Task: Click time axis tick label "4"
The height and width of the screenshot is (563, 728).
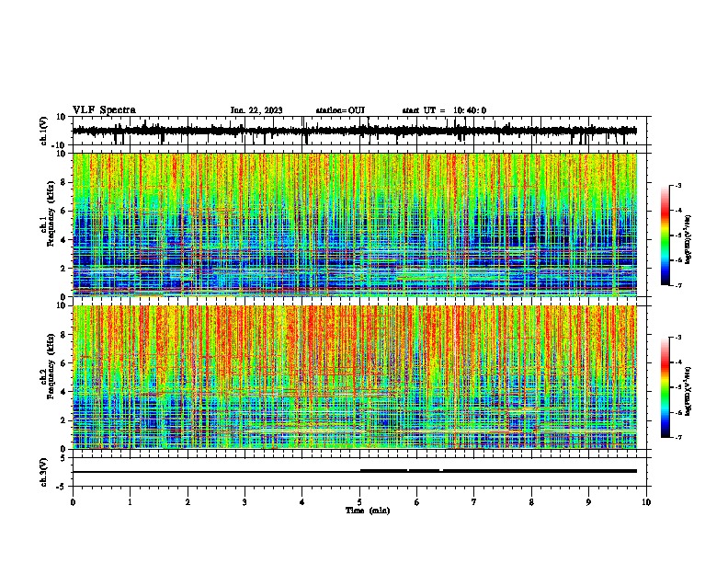Action: pos(302,502)
